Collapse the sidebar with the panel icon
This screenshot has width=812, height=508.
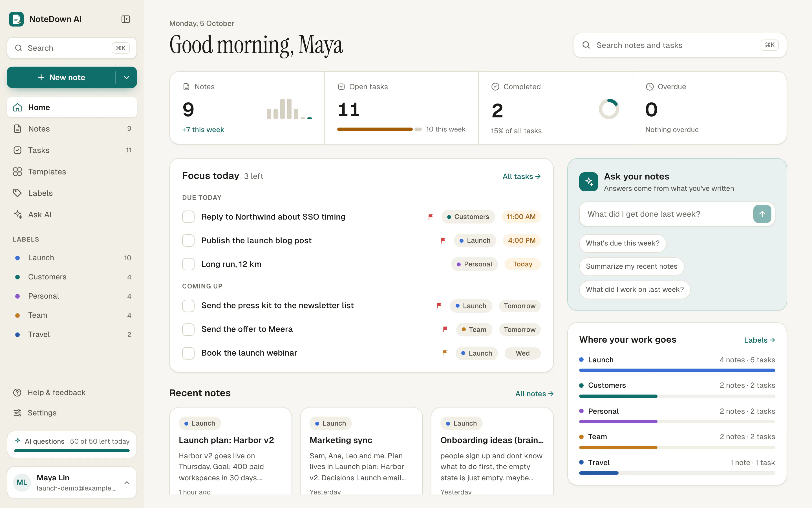125,19
